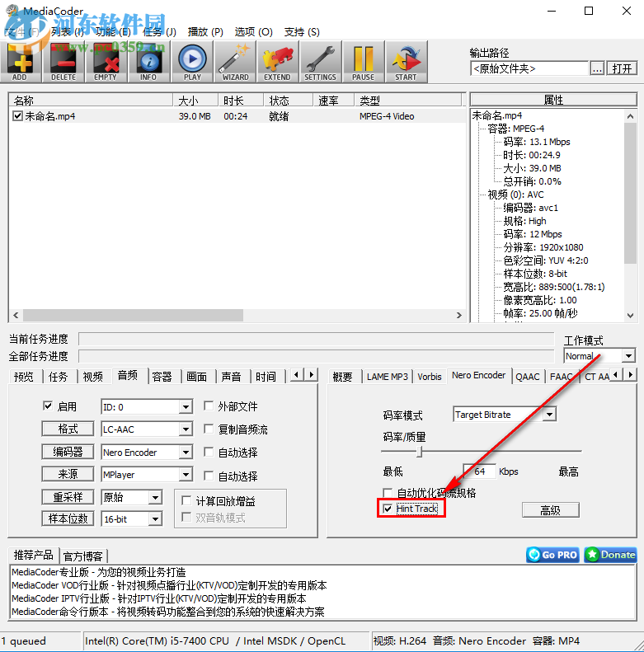
Task: Open the ID: 0 audio track dropdown
Action: pos(186,407)
